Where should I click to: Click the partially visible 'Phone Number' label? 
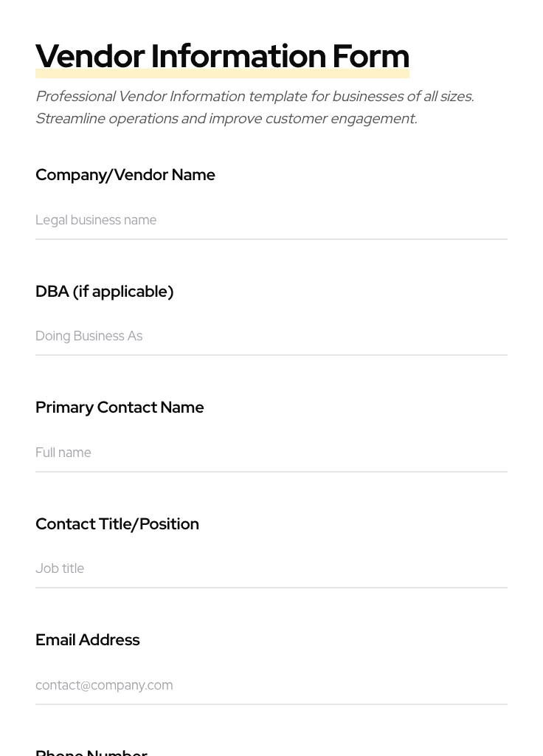pos(91,752)
